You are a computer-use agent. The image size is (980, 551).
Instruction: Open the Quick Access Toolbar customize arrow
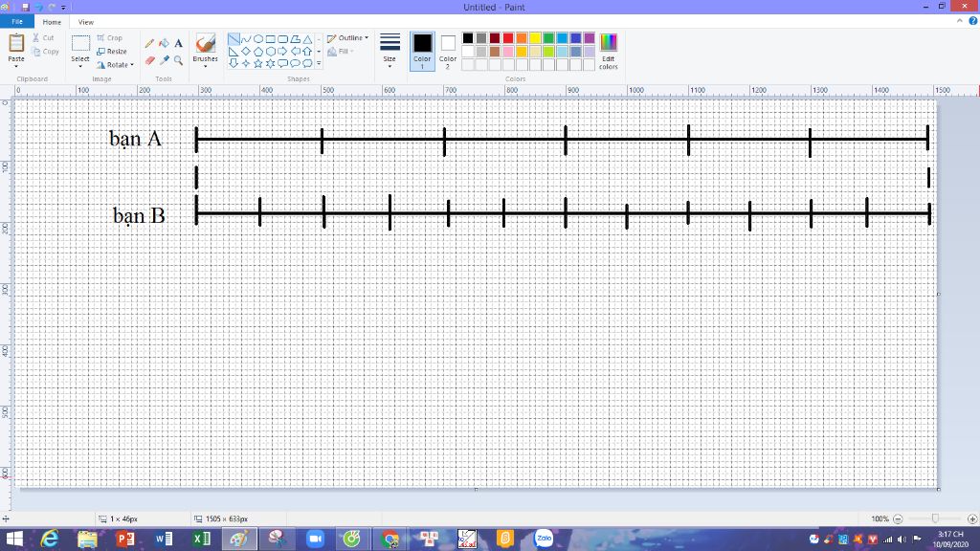63,8
